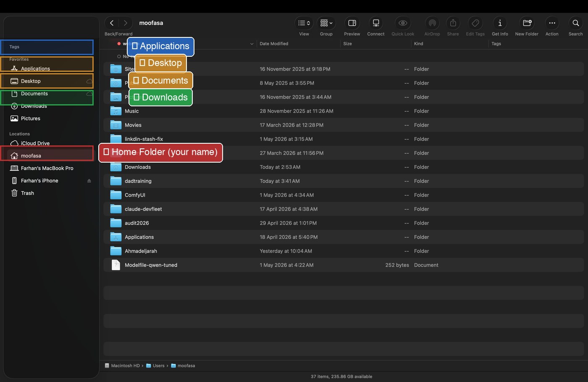The height and width of the screenshot is (382, 588).
Task: Click Macintosh HD in the path bar
Action: click(x=122, y=366)
